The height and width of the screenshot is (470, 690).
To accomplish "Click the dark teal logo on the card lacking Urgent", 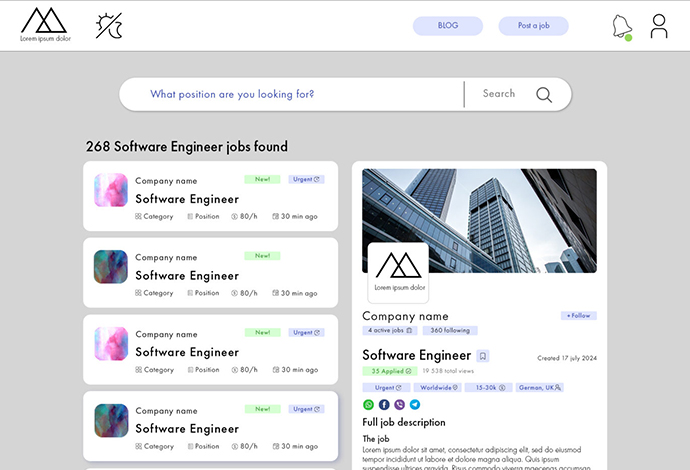I will [x=111, y=267].
